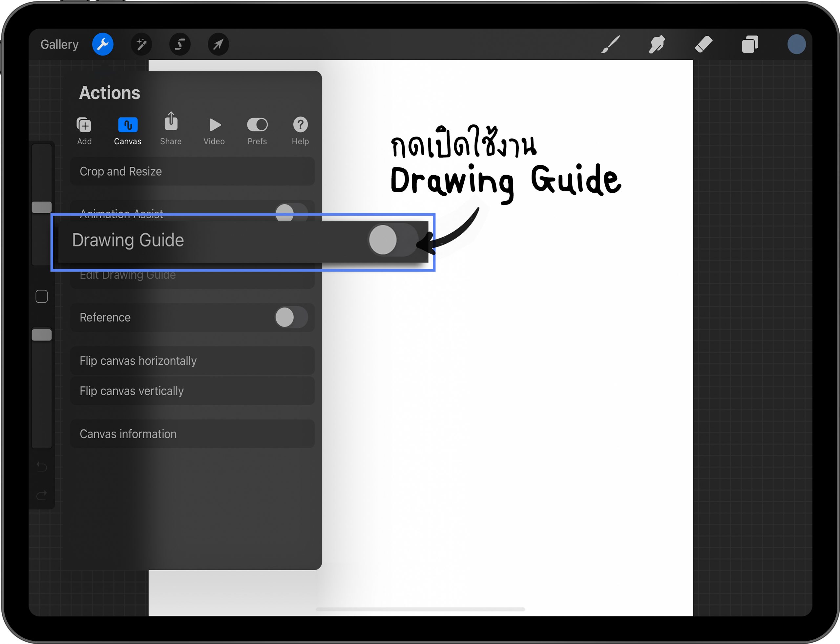Viewport: 840px width, 644px height.
Task: Select the Smudge finger tool
Action: [657, 44]
